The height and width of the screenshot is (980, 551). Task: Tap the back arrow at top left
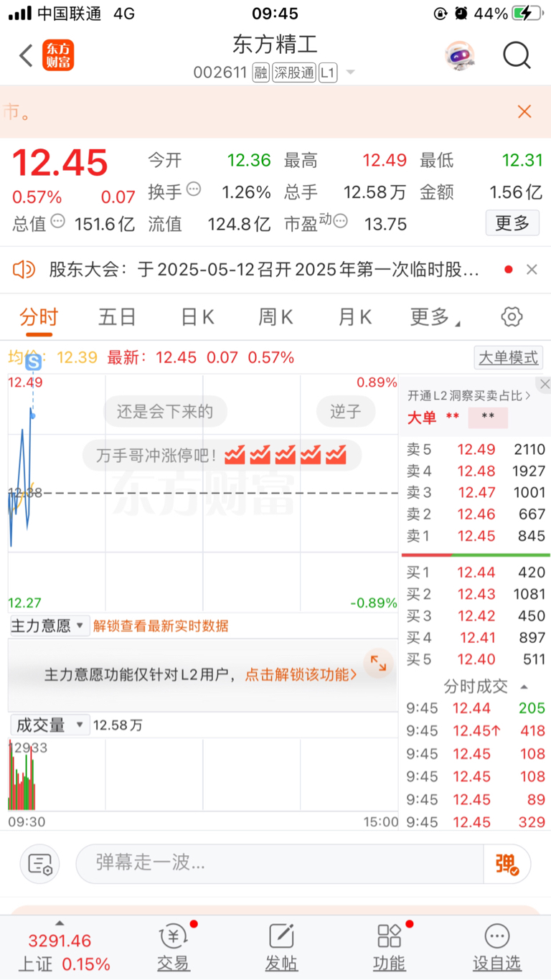26,55
